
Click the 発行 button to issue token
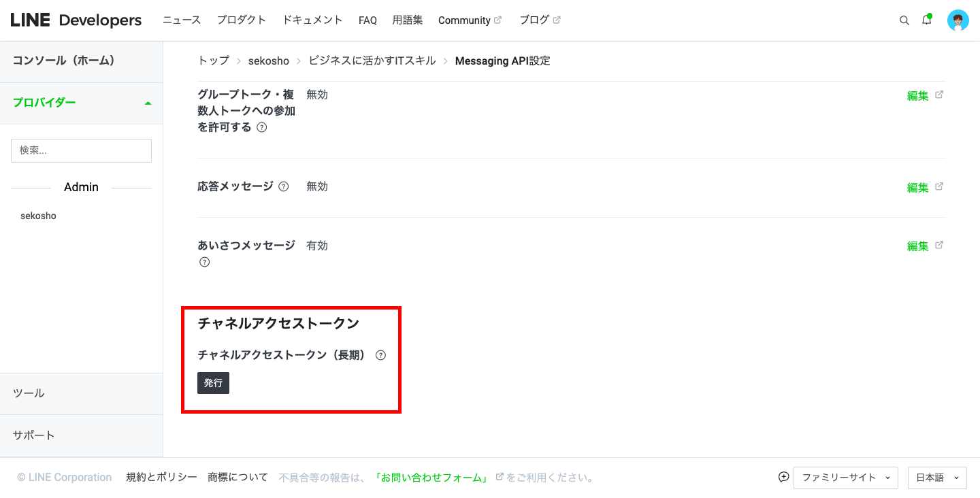click(x=214, y=383)
